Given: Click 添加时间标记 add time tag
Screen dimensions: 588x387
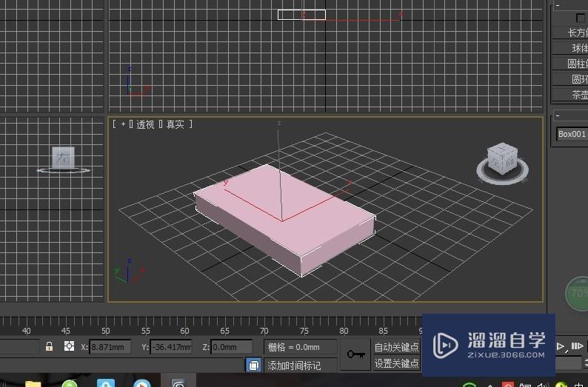Looking at the screenshot, I should pos(294,366).
